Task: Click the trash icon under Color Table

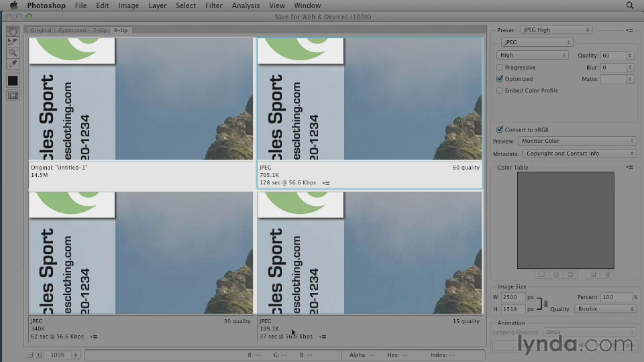Action: 607,274
